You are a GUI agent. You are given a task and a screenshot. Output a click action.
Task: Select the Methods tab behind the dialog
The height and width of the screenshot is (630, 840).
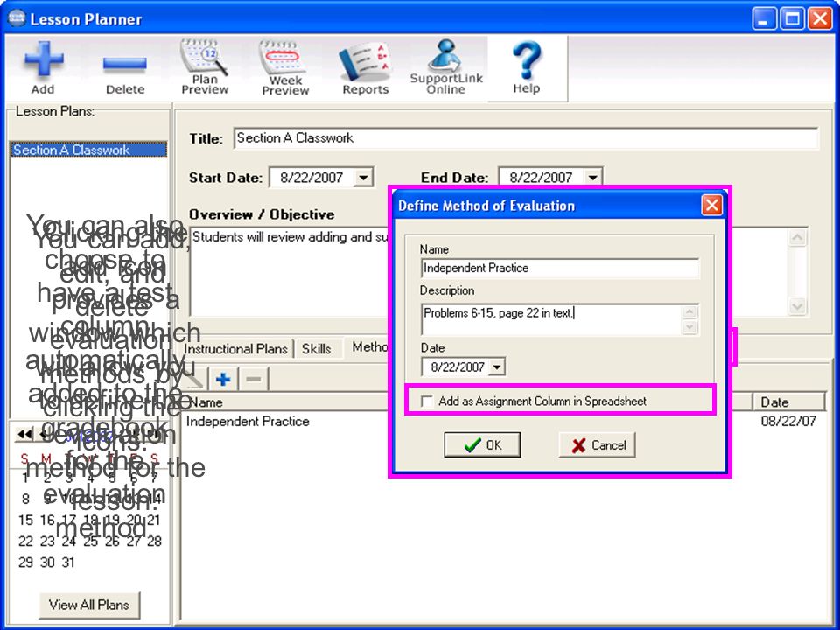click(369, 347)
